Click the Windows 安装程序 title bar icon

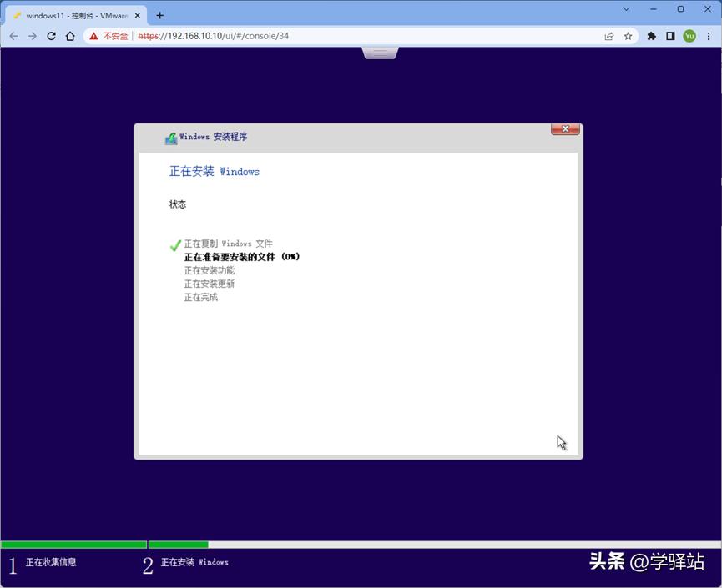pyautogui.click(x=168, y=137)
